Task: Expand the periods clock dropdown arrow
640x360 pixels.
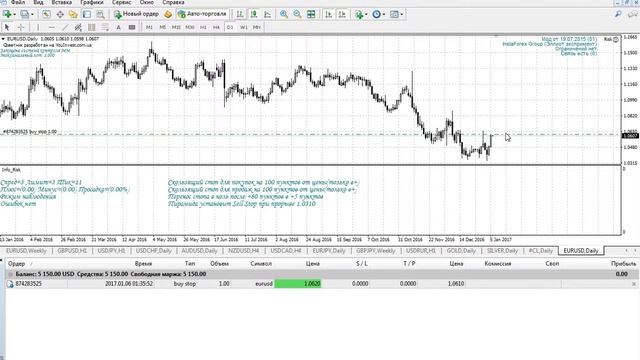Action: [x=384, y=14]
